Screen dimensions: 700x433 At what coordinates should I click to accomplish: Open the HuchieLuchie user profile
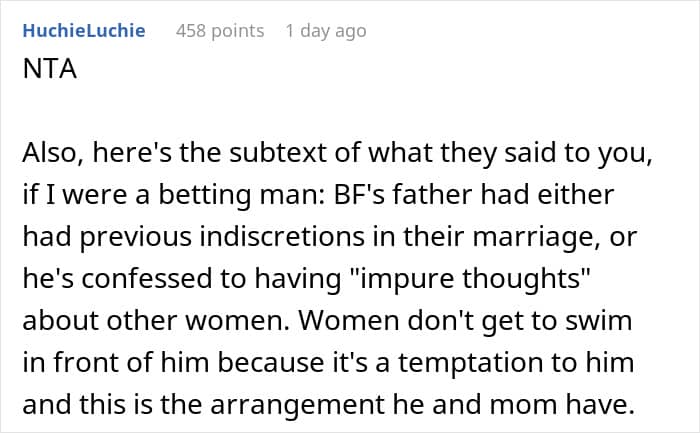(x=84, y=31)
